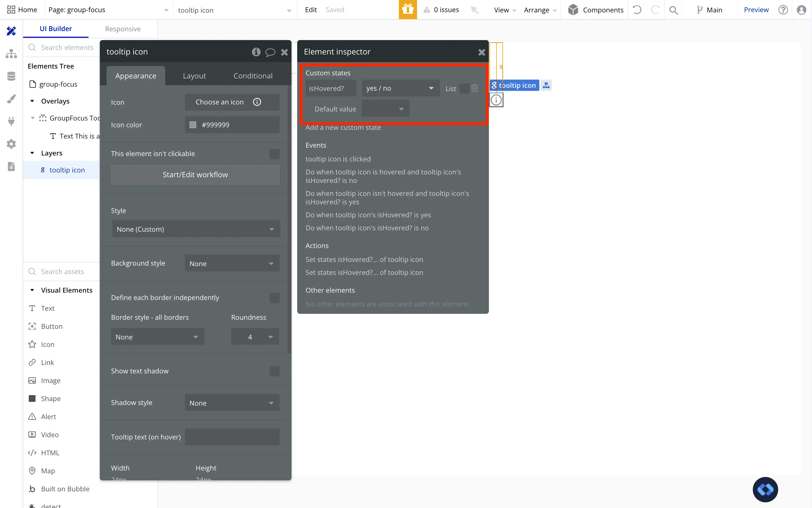The width and height of the screenshot is (812, 508).
Task: Open the floating chat widget button
Action: (x=765, y=490)
